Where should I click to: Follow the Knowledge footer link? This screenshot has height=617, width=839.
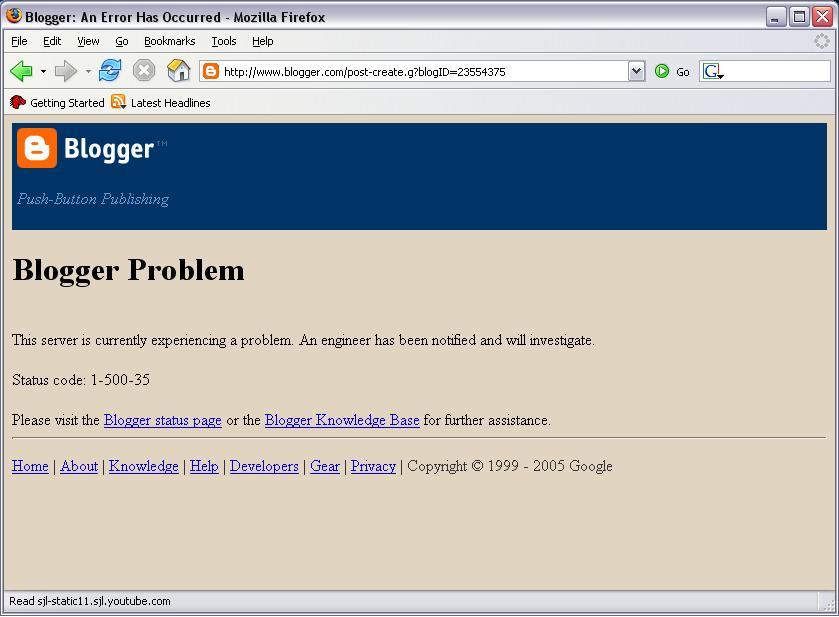pos(143,467)
